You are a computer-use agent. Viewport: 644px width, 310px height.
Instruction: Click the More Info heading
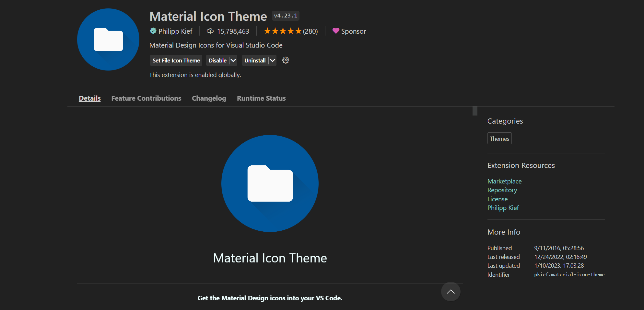pyautogui.click(x=504, y=232)
